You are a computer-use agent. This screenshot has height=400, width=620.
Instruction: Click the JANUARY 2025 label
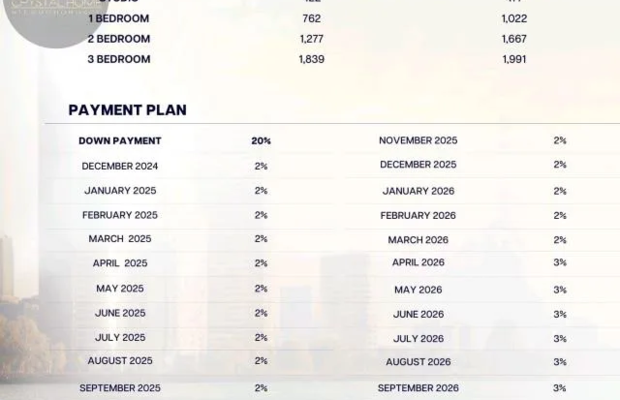coord(120,191)
